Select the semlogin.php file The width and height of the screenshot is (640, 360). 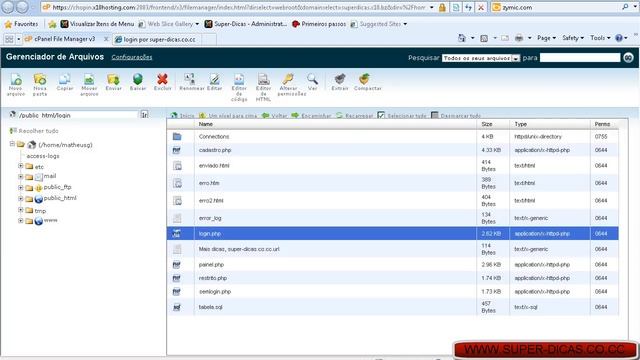coord(393,291)
